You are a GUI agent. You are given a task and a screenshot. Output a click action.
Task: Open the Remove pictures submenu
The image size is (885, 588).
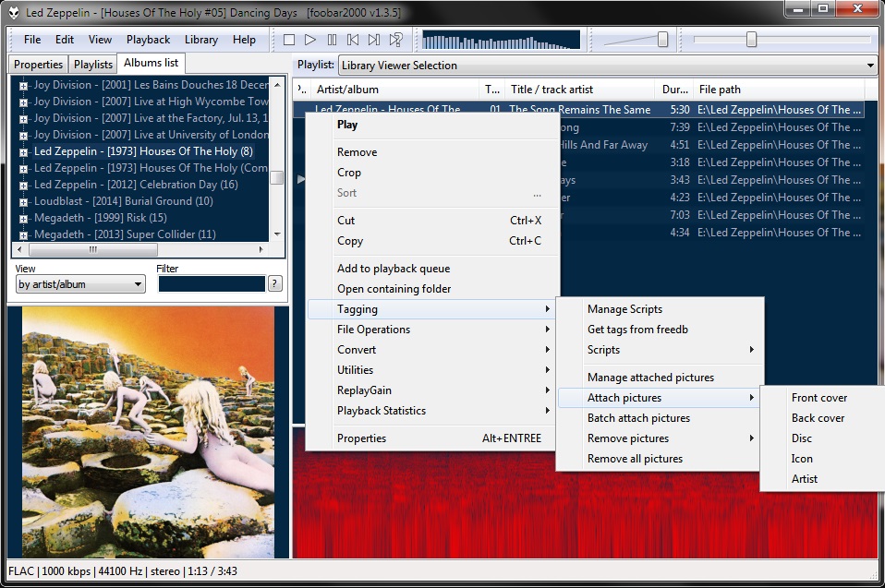(660, 438)
